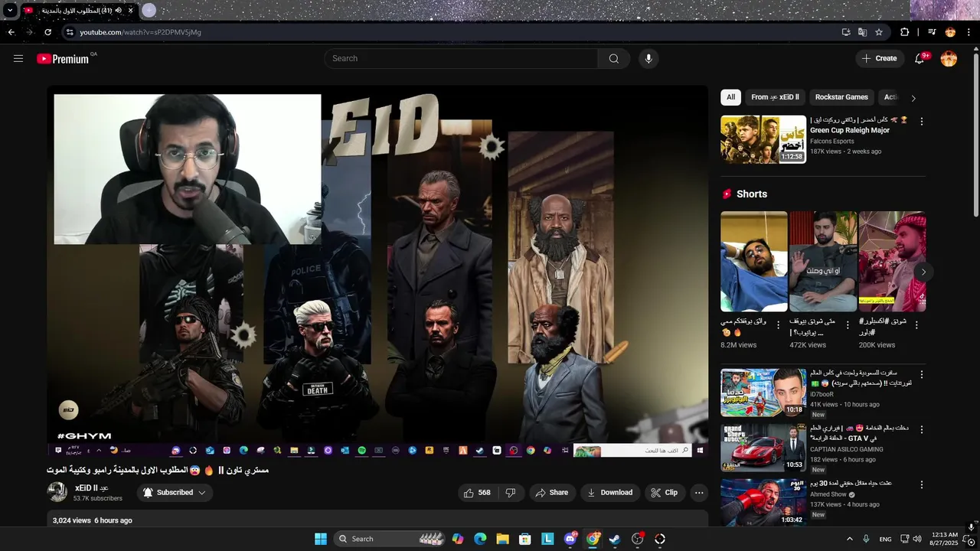Go back in browser history
The width and height of the screenshot is (980, 551).
point(11,32)
